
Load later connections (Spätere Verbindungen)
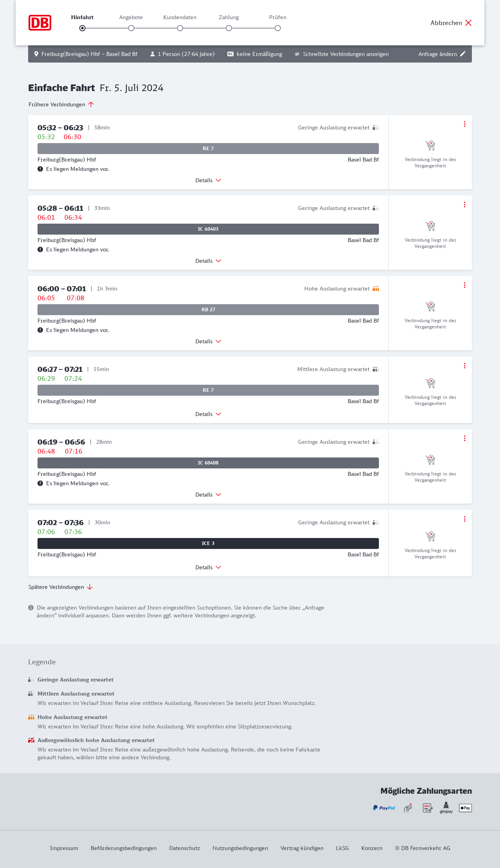coord(60,587)
